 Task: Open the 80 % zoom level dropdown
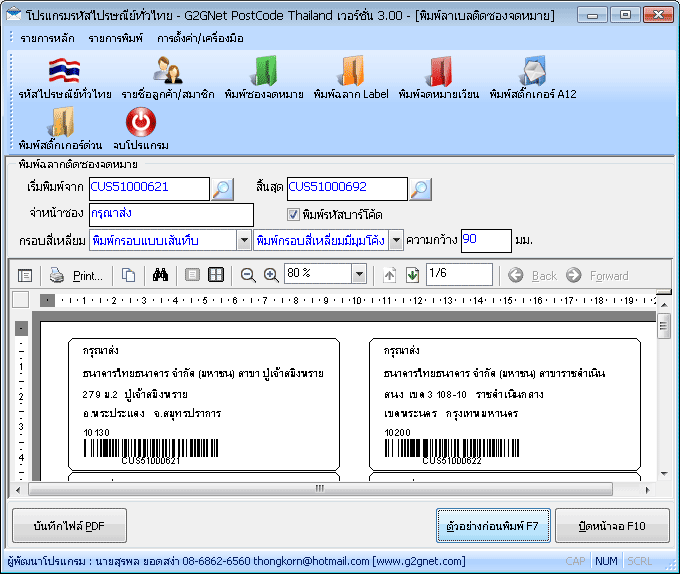(359, 274)
